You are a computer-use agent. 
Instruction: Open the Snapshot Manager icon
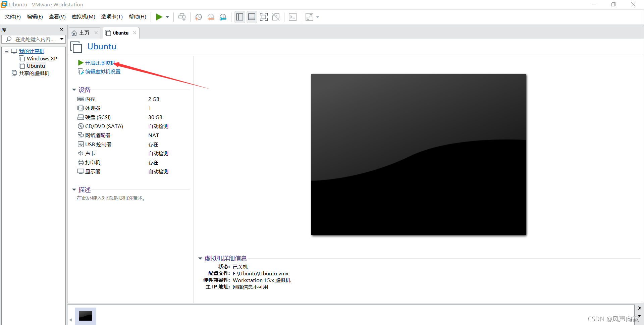click(x=223, y=17)
